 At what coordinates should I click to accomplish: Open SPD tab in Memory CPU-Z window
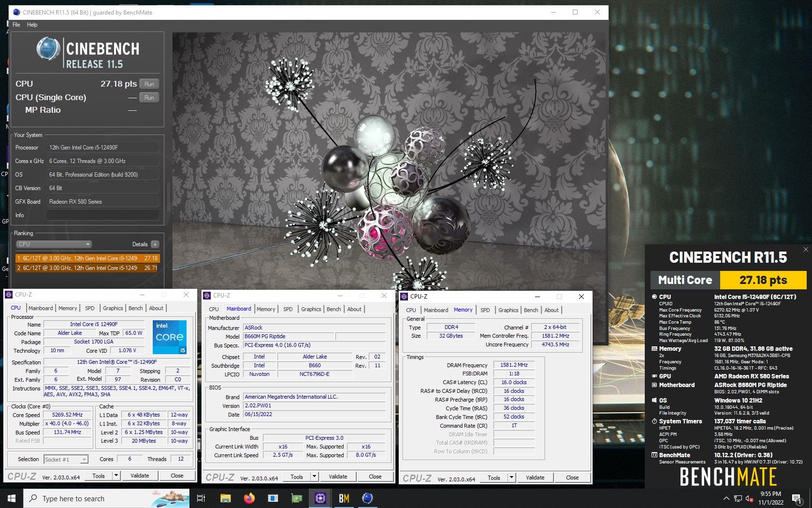pyautogui.click(x=485, y=310)
